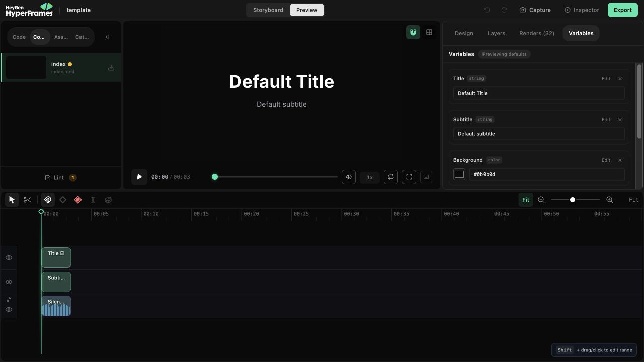Switch to Preview view
This screenshot has width=644, height=362.
[307, 10]
